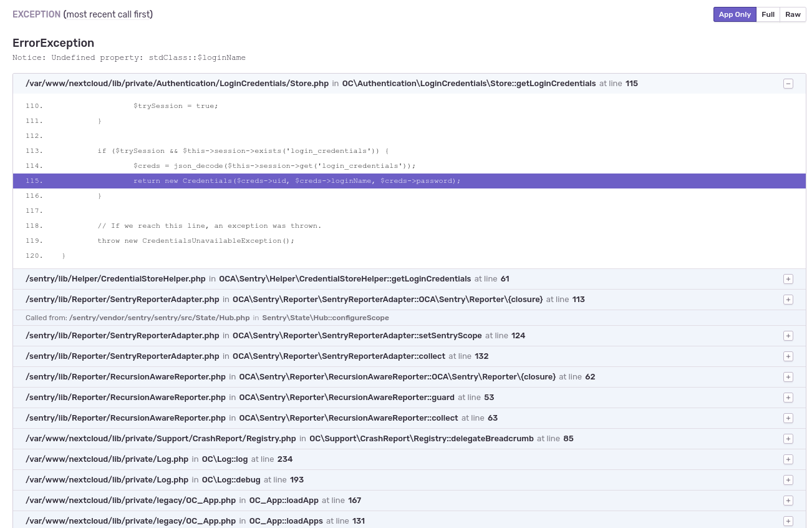Viewport: 812px width, 528px height.
Task: Expand OC_App::loadApp frame line 167
Action: point(788,501)
